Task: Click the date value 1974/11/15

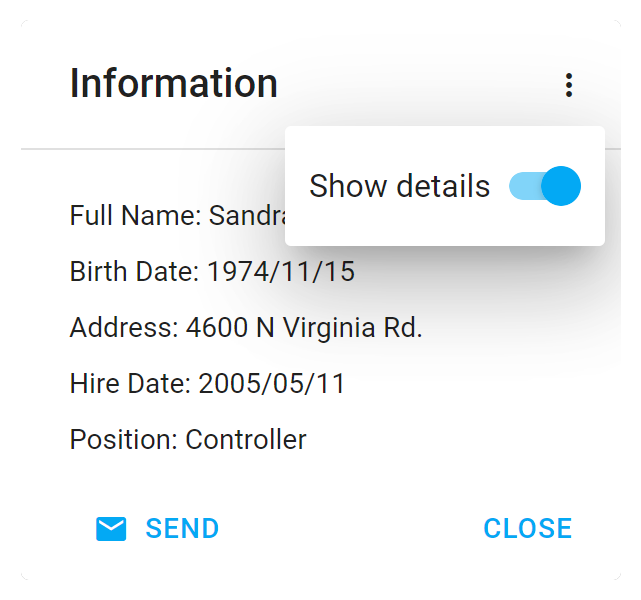Action: pyautogui.click(x=281, y=271)
